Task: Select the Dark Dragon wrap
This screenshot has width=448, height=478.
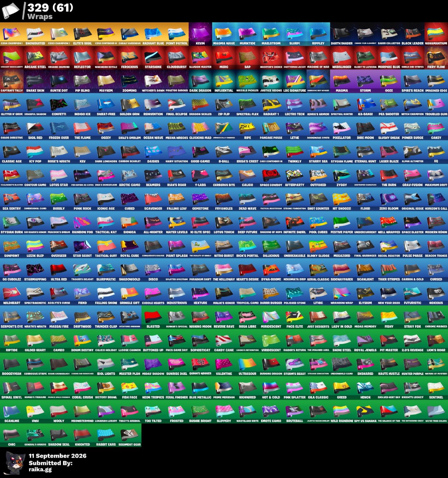Action: pyautogui.click(x=200, y=81)
